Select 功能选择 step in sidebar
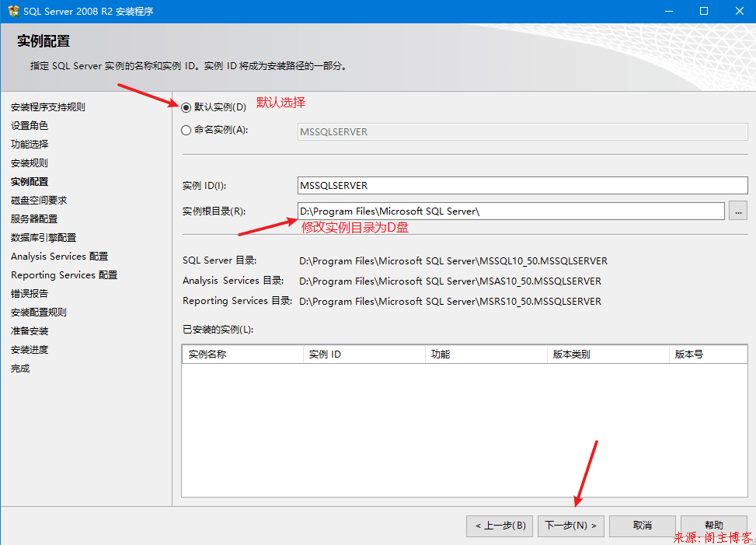Viewport: 756px width, 545px height. tap(30, 144)
